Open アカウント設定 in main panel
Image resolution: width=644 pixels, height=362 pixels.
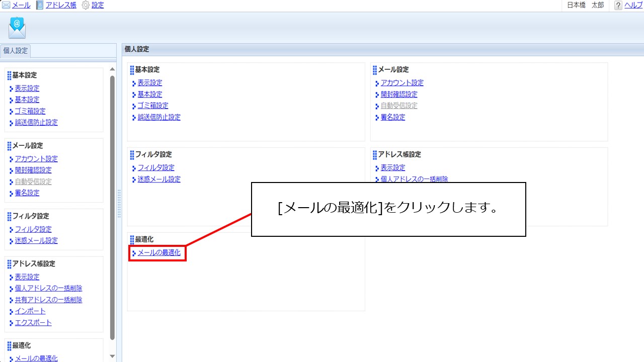click(402, 83)
